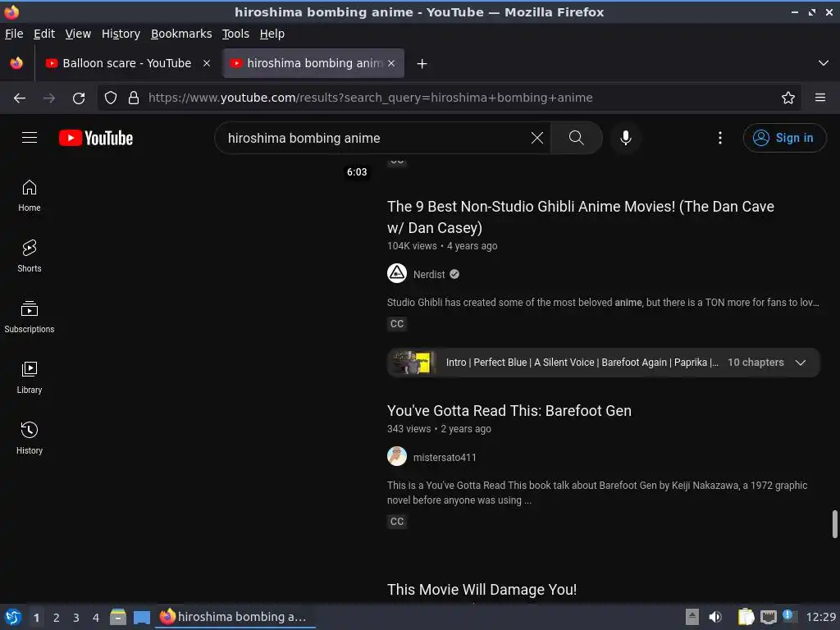Open tracking protection shield icon

(111, 98)
